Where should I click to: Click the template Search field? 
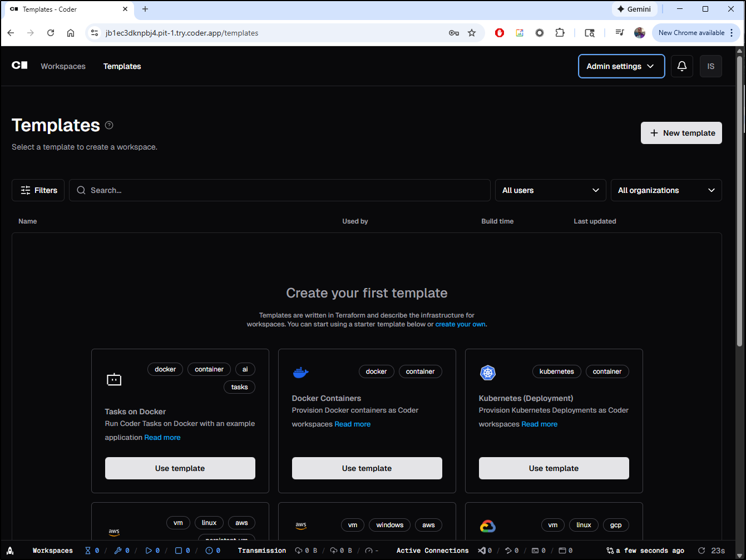(x=284, y=190)
